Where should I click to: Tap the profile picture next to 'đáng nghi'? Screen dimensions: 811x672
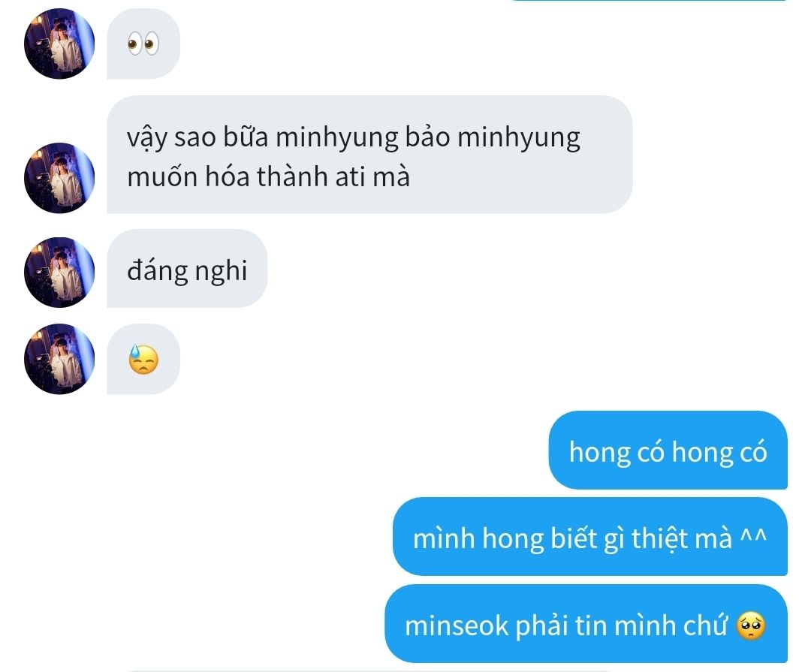point(59,272)
